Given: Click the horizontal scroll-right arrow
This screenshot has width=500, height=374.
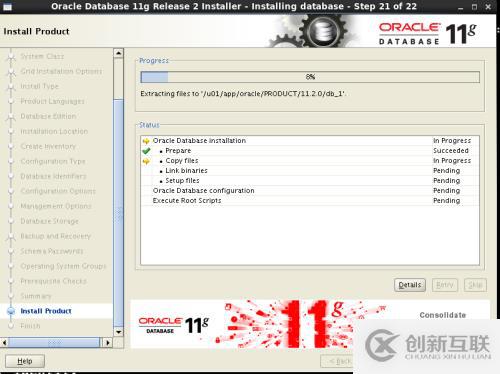Looking at the screenshot, I should pyautogui.click(x=107, y=343).
